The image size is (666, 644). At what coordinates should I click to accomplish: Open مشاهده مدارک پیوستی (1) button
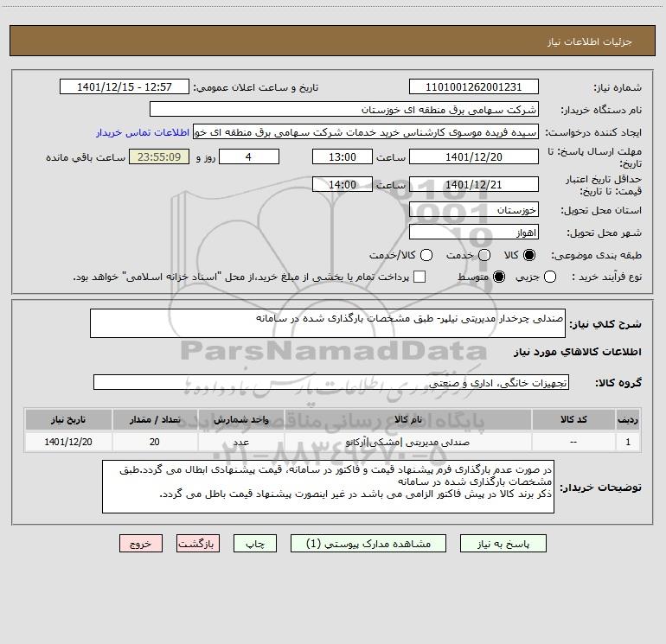[x=368, y=544]
